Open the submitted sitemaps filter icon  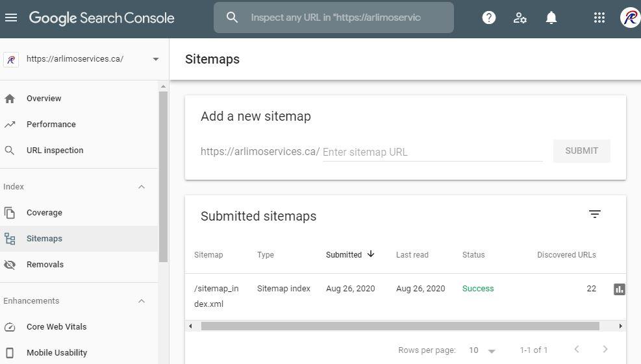594,214
